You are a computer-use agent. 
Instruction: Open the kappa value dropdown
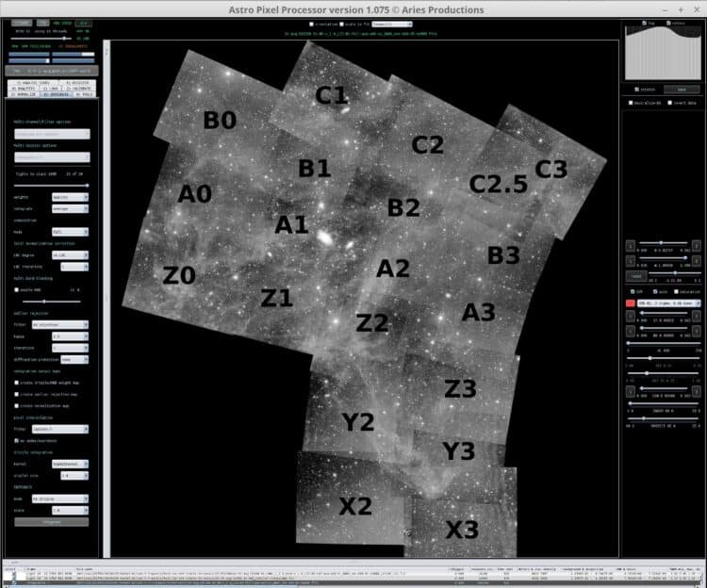[x=70, y=336]
